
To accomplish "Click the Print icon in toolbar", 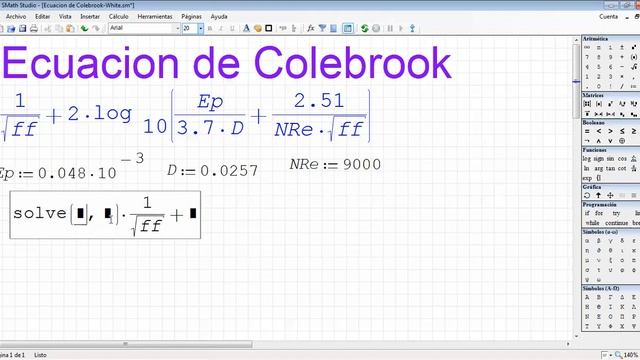I will point(34,29).
